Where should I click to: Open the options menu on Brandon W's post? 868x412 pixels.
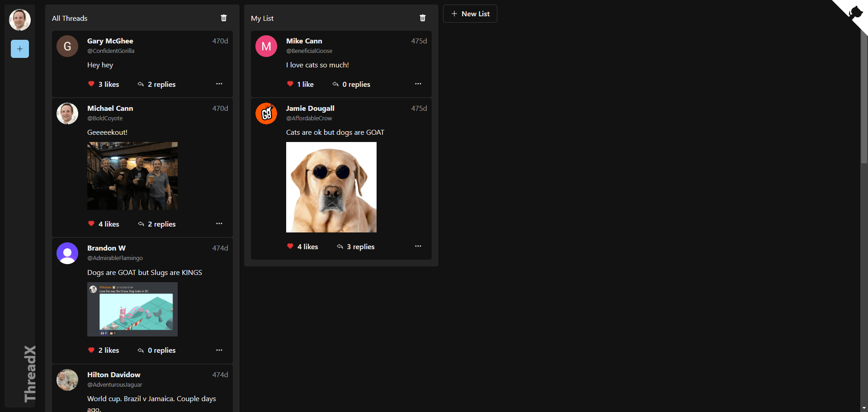219,350
